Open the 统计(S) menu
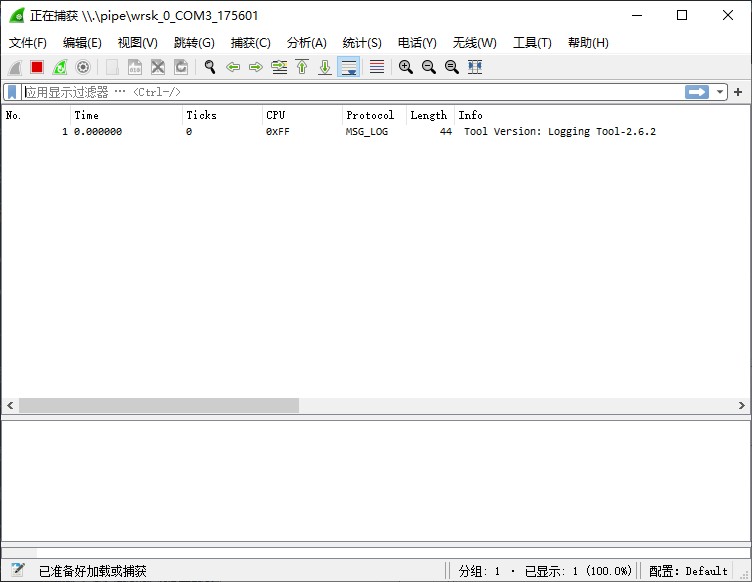The width and height of the screenshot is (752, 582). 362,43
